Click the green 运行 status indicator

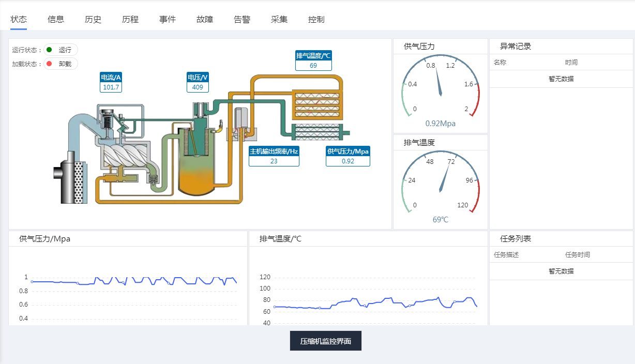[x=61, y=50]
